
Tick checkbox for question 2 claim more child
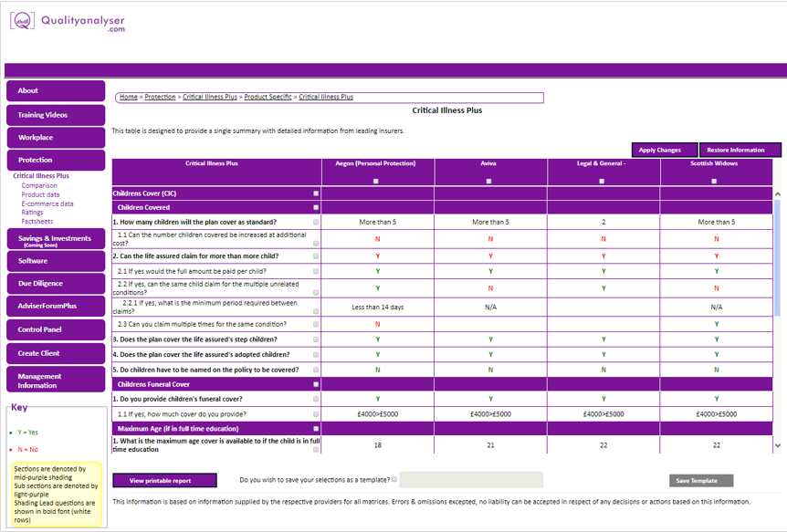316,256
